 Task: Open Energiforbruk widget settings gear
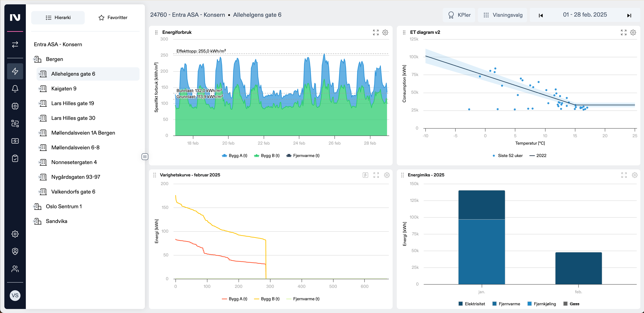coord(385,32)
